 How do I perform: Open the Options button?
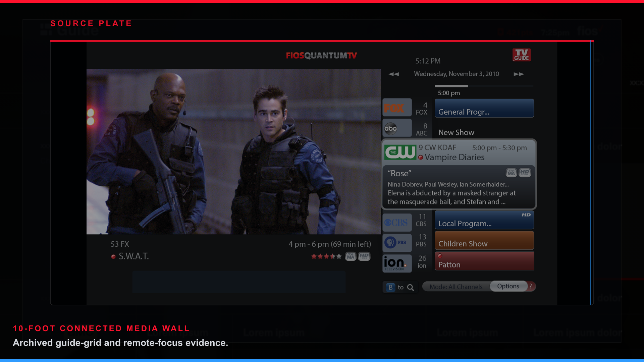[x=508, y=286]
